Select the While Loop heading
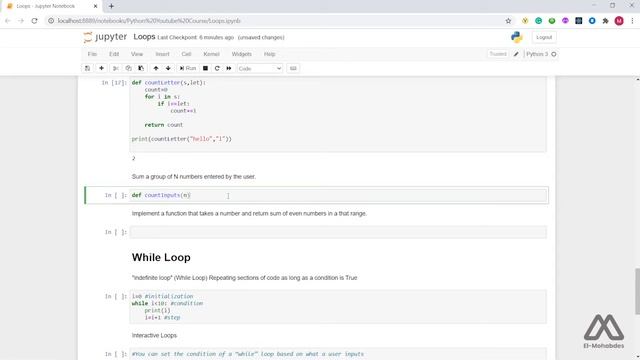Image resolution: width=640 pixels, height=360 pixels. pos(161,258)
